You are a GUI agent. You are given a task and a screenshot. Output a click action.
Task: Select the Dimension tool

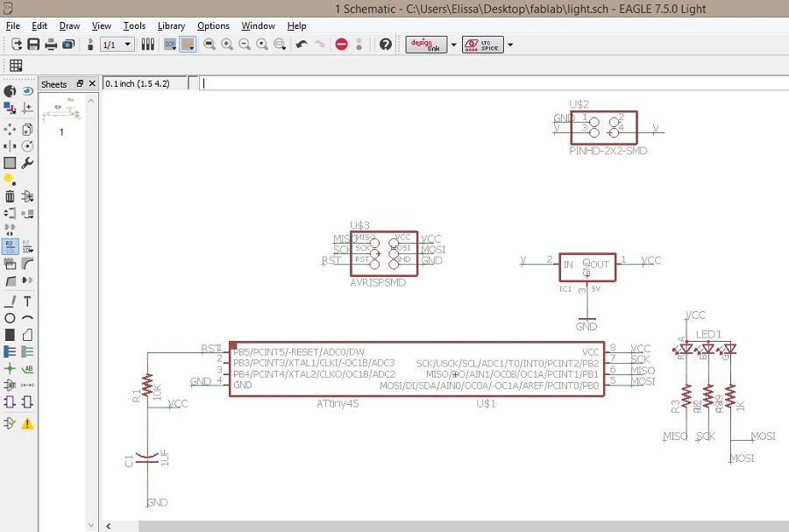point(27,385)
